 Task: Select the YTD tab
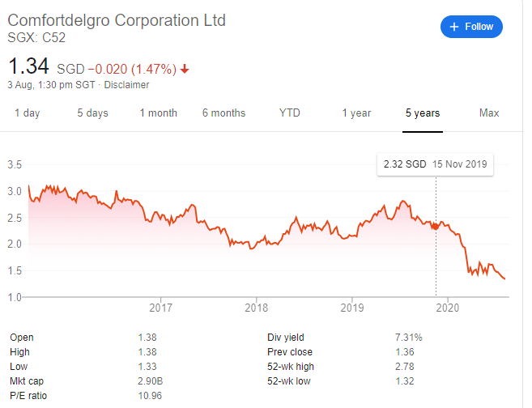289,113
